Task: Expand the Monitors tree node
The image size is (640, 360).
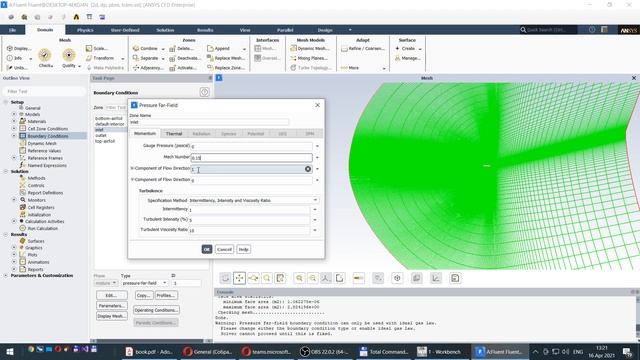Action: [14, 200]
